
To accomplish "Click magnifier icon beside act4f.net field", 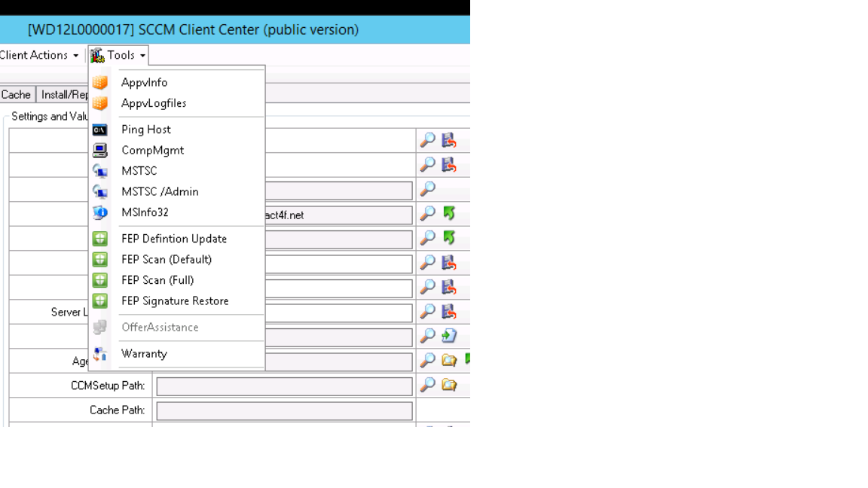I will click(427, 213).
